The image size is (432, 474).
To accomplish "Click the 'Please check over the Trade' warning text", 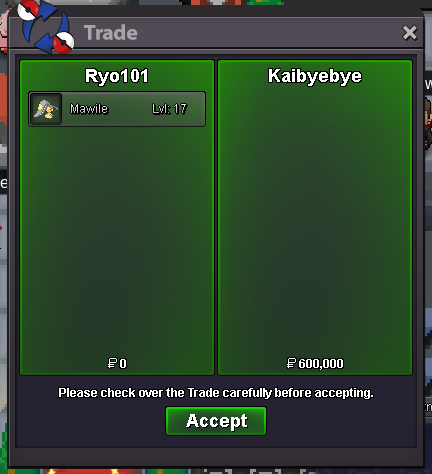I will point(216,393).
